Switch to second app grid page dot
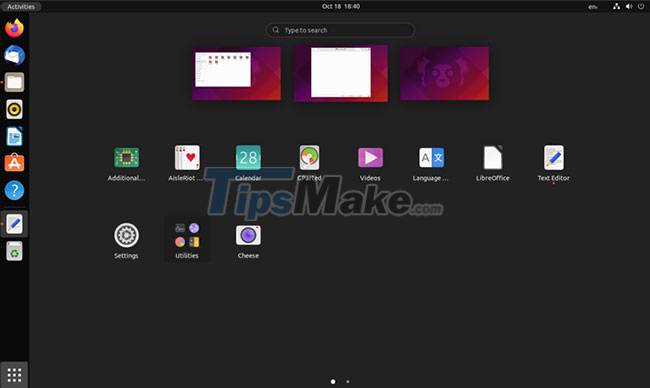650x388 pixels. click(348, 381)
